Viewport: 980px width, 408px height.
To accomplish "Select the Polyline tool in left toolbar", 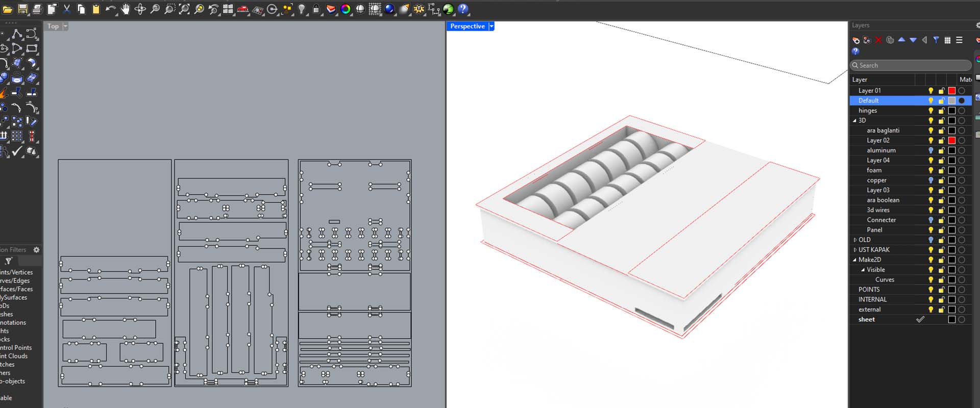I will point(17,34).
